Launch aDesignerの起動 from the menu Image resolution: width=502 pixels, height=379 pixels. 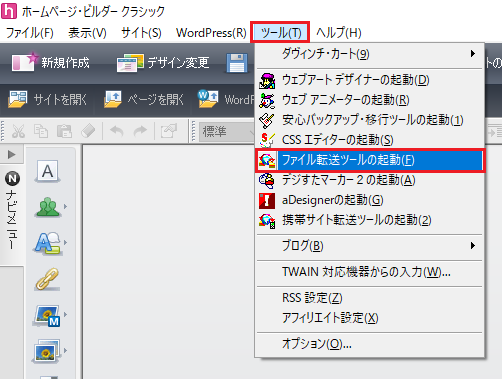click(369, 200)
